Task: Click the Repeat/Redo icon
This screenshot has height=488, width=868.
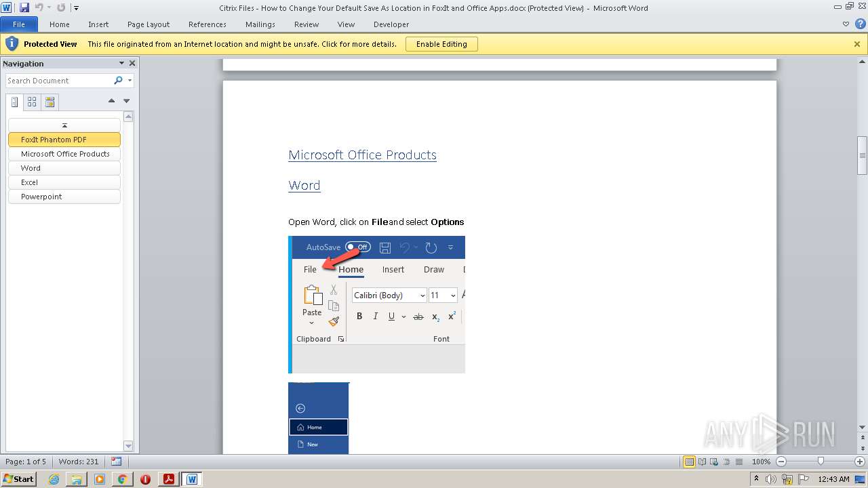Action: click(61, 7)
